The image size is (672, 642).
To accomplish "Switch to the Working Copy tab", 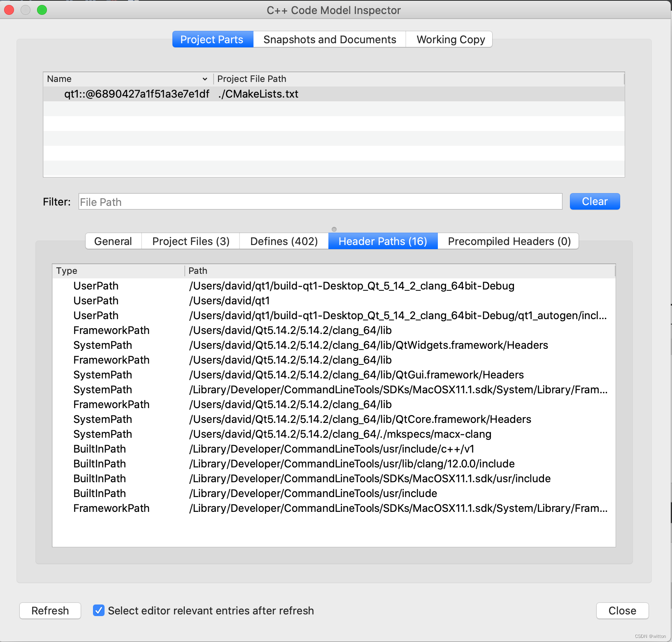I will click(x=450, y=40).
